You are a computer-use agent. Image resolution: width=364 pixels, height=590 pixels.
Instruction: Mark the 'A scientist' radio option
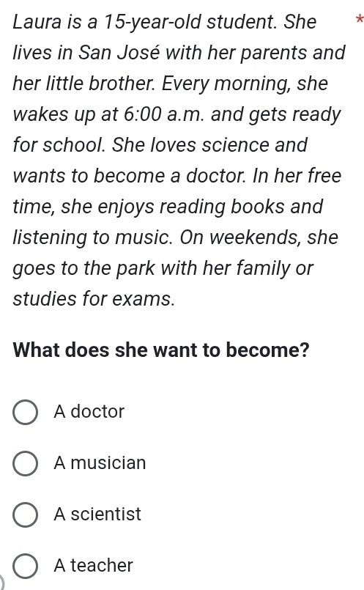[x=25, y=515]
